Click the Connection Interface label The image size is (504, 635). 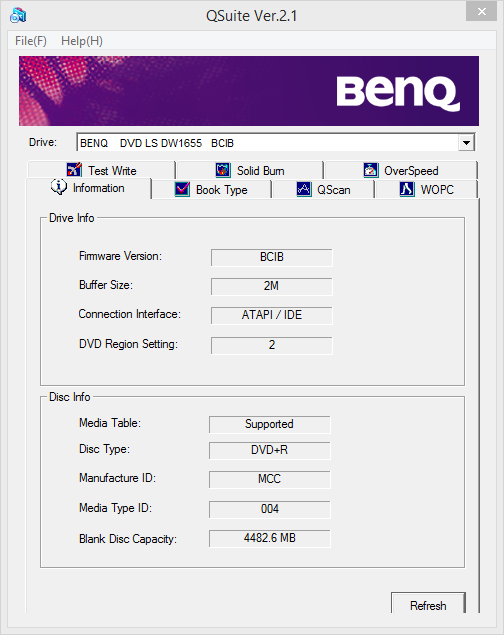(130, 314)
